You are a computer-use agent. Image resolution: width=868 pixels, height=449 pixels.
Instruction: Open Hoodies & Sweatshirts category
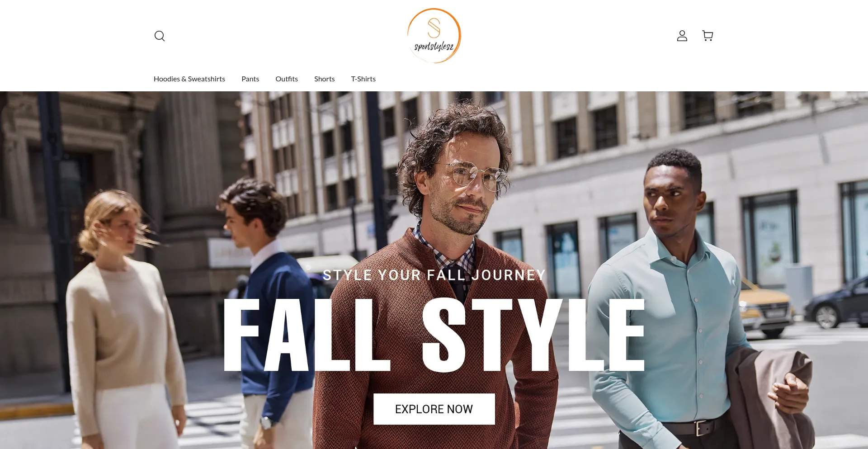(189, 79)
